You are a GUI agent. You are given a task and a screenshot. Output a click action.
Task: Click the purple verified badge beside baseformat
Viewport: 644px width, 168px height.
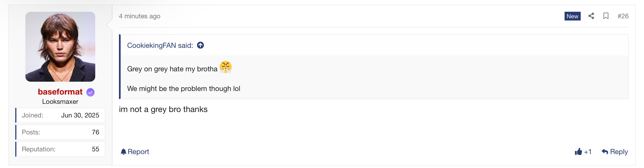pos(91,92)
